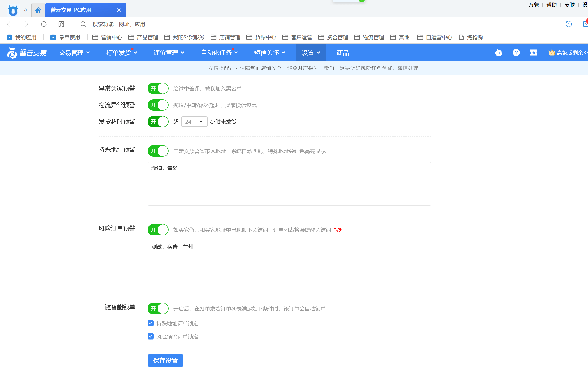Click the smiley face icon
Viewport: 588px width, 375px height.
pos(569,24)
